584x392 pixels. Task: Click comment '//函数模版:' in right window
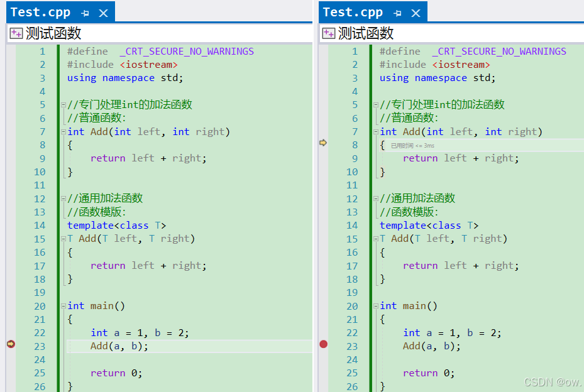[x=409, y=212]
